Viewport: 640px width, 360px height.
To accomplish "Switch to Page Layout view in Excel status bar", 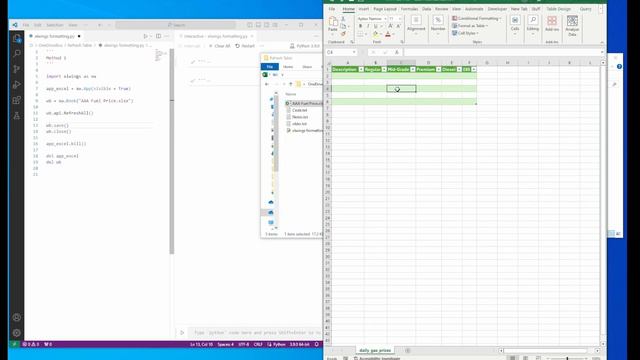I will [x=525, y=358].
